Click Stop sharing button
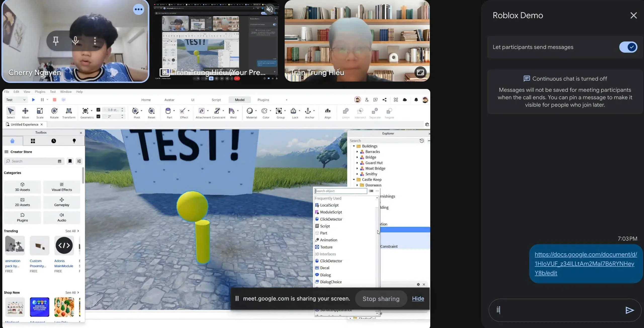 click(x=381, y=299)
